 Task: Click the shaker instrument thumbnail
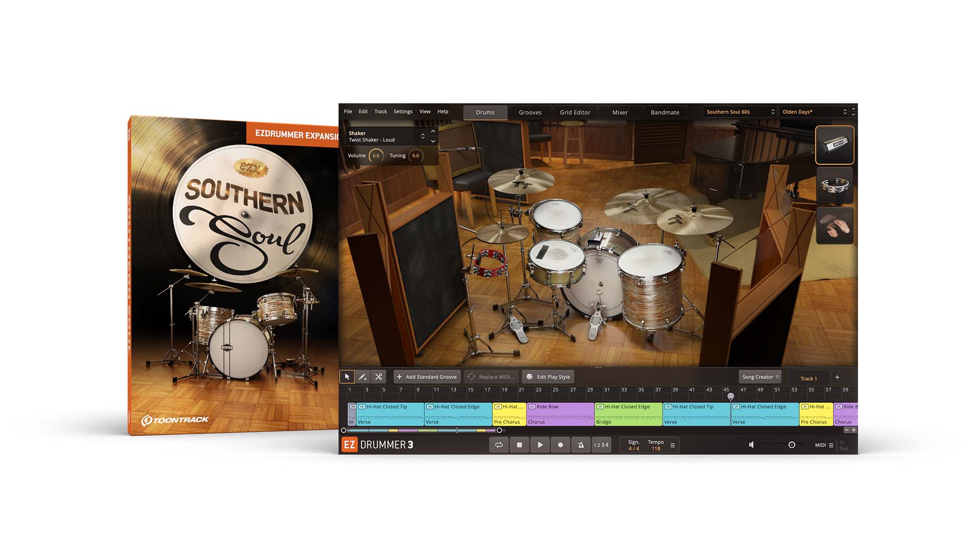834,145
